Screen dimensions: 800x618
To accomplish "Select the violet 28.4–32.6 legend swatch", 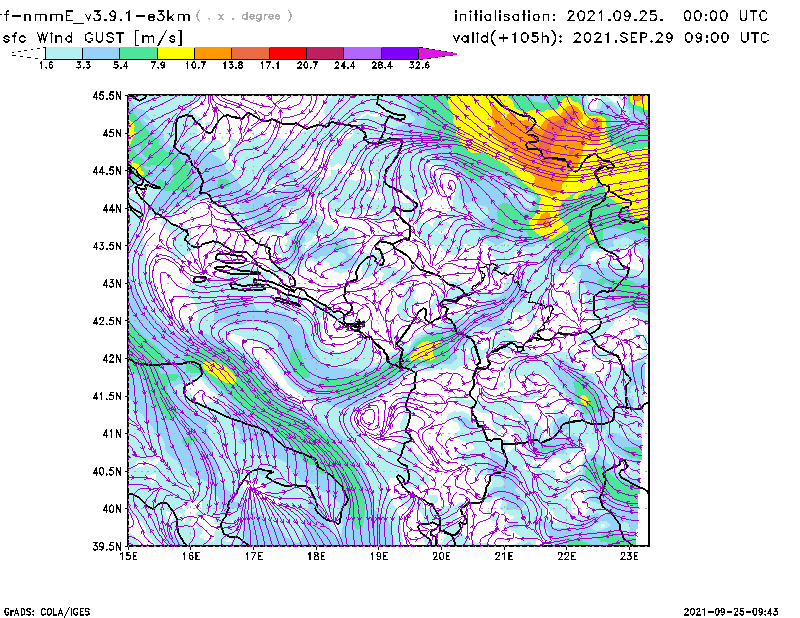I will (400, 53).
